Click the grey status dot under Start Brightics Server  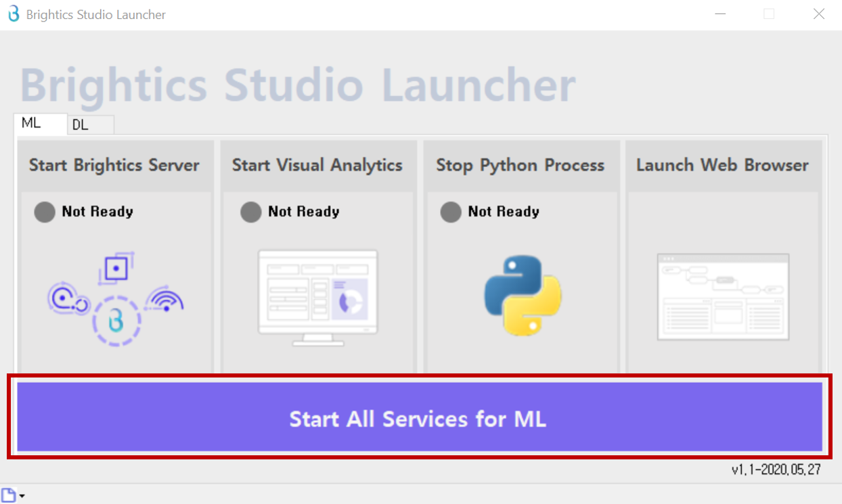click(45, 212)
